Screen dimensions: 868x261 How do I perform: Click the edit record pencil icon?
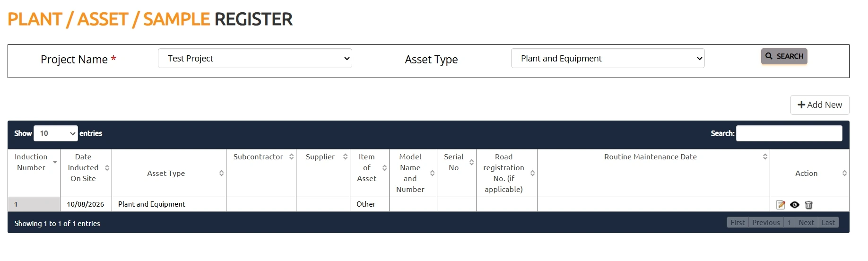coord(781,205)
